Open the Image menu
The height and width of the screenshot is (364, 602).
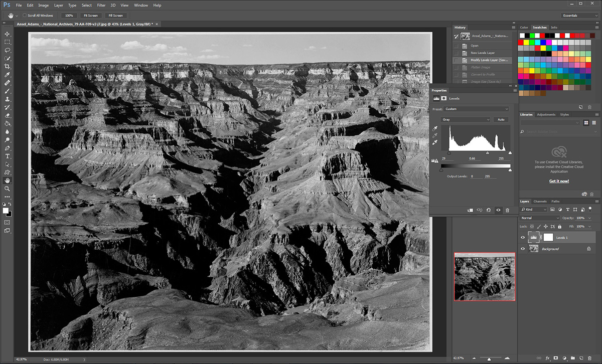[44, 5]
